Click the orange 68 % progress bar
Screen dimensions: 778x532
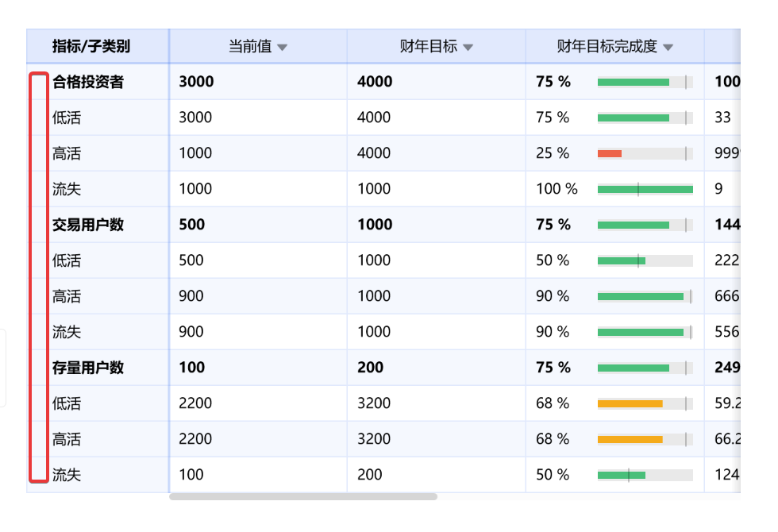pos(631,403)
